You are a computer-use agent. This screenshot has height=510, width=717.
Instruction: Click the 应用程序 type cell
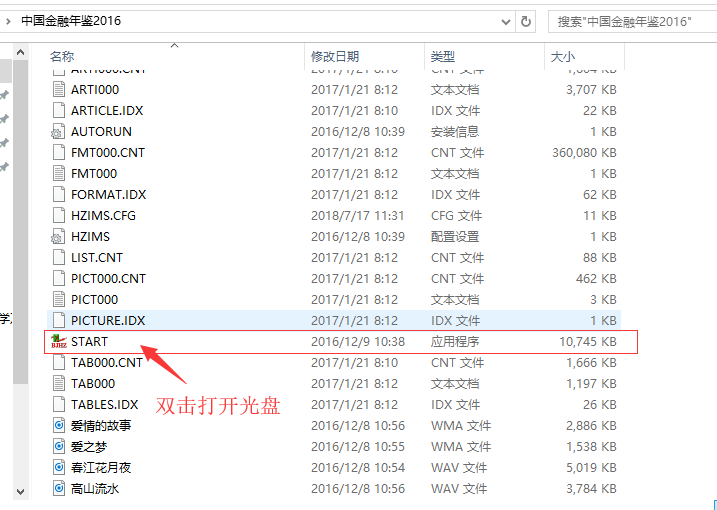click(455, 342)
